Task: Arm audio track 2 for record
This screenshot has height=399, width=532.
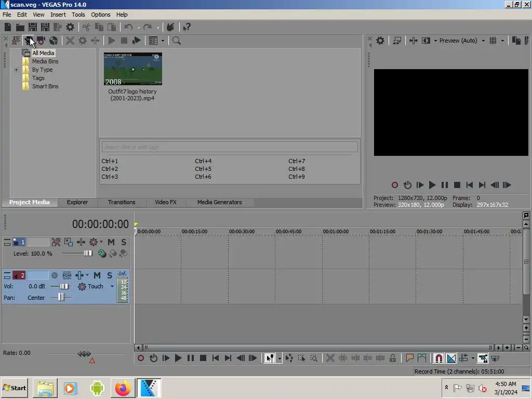Action: coord(54,275)
